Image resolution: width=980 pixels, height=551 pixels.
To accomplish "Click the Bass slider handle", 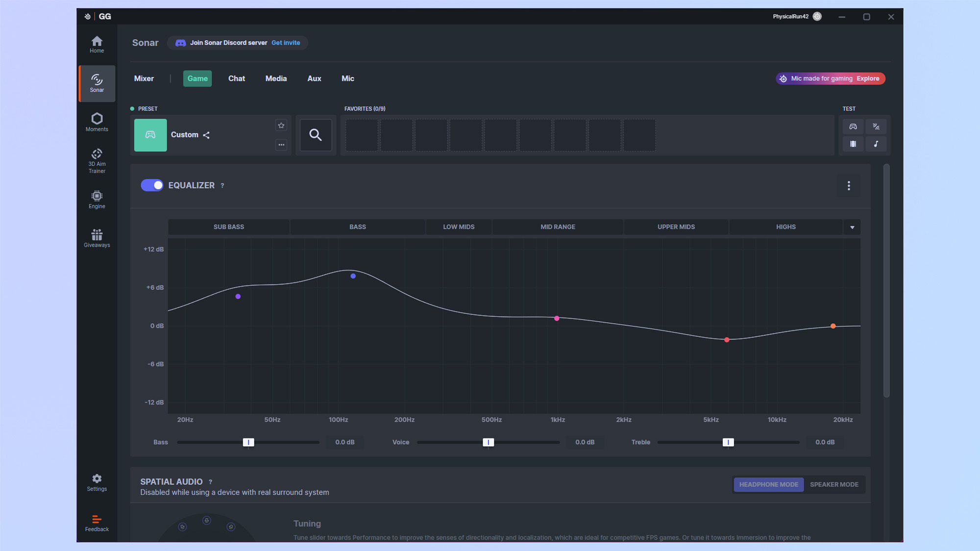I will (248, 442).
